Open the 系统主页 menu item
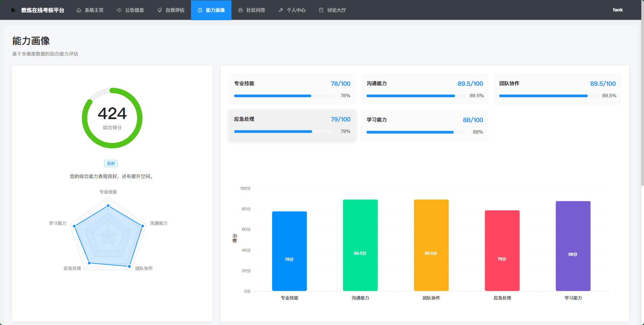 (x=90, y=10)
